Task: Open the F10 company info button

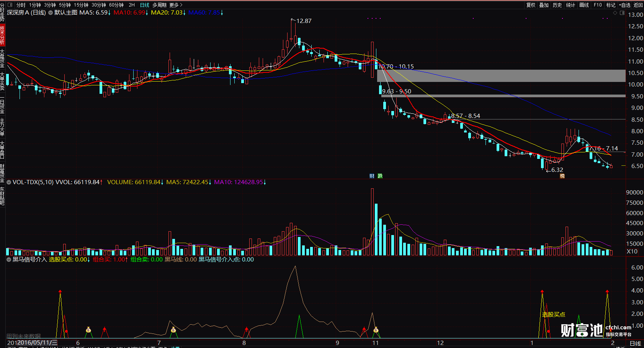Action: [x=598, y=5]
